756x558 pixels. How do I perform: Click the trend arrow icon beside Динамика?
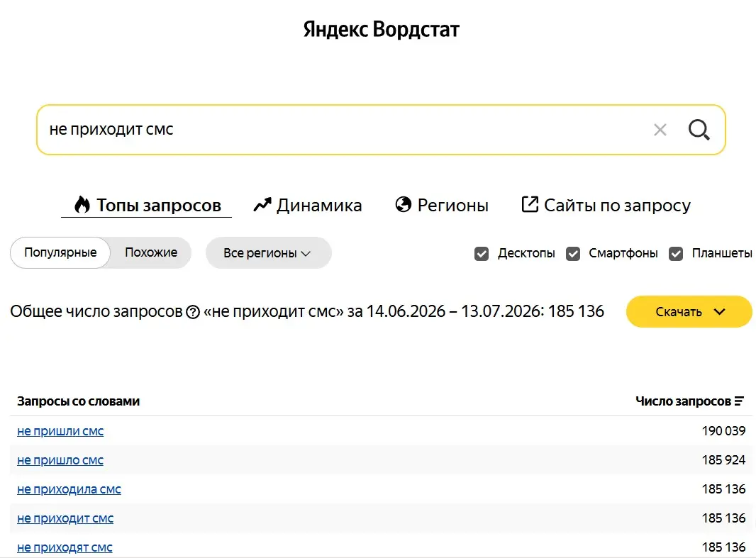[x=262, y=205]
